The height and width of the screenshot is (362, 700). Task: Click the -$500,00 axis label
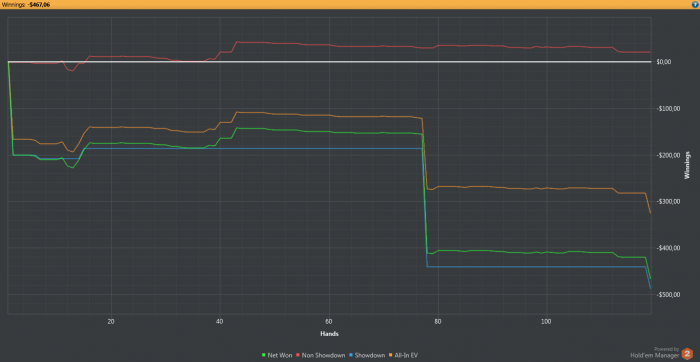pos(668,295)
